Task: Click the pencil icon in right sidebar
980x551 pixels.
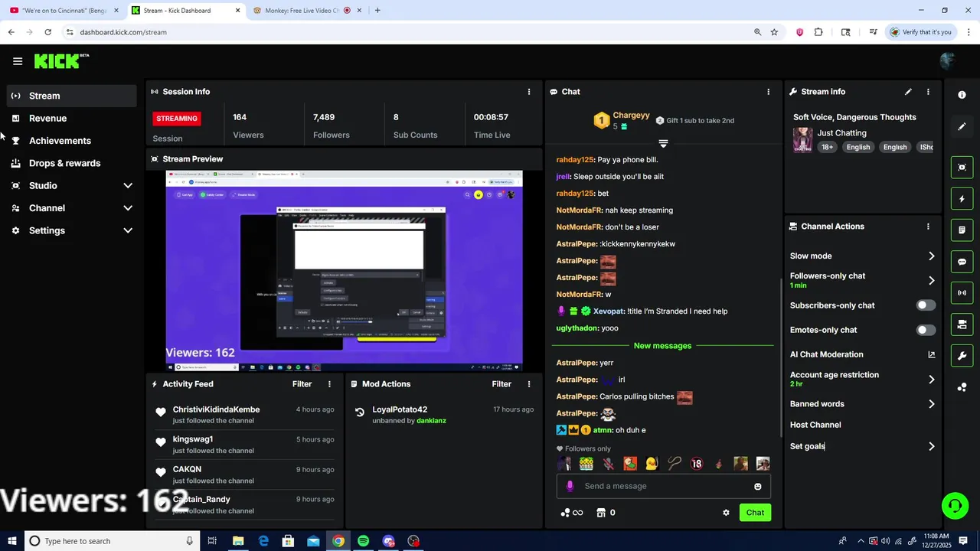Action: point(962,127)
